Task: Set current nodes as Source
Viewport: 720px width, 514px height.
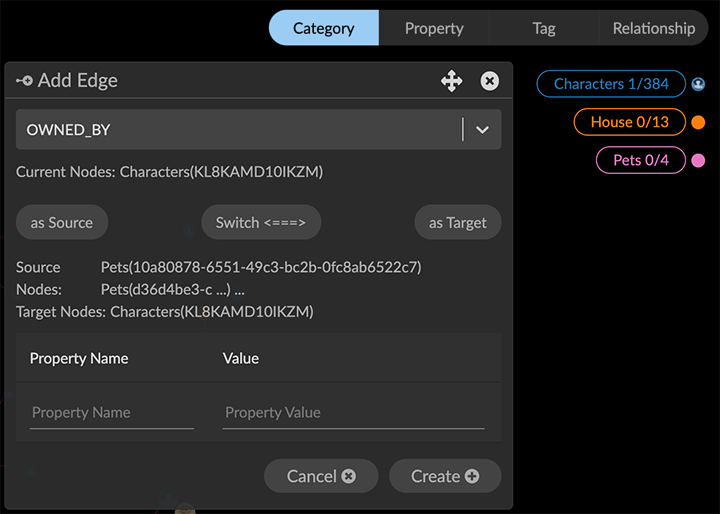Action: [x=62, y=222]
